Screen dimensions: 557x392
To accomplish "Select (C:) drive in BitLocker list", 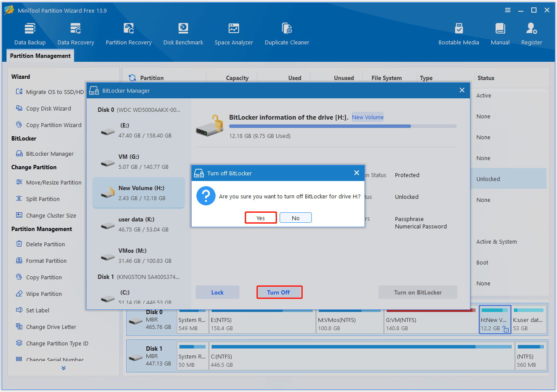I will 138,296.
